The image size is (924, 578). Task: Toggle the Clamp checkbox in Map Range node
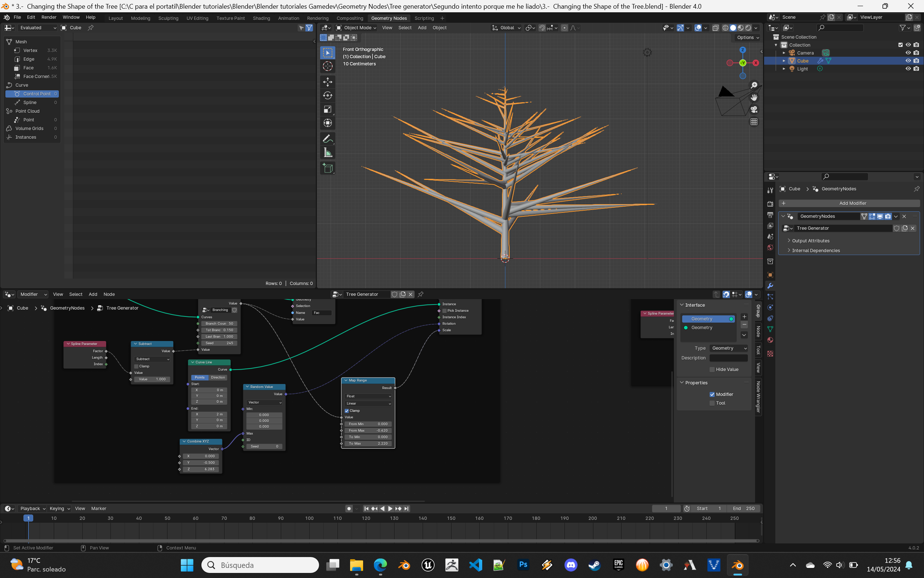(x=347, y=411)
